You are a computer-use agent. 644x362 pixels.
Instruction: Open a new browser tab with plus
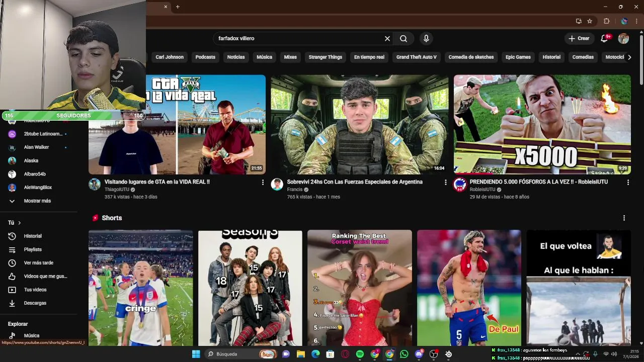tap(178, 7)
